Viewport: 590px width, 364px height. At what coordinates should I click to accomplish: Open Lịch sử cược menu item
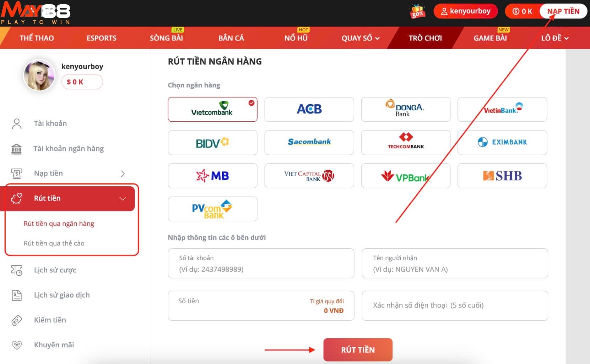[x=55, y=270]
